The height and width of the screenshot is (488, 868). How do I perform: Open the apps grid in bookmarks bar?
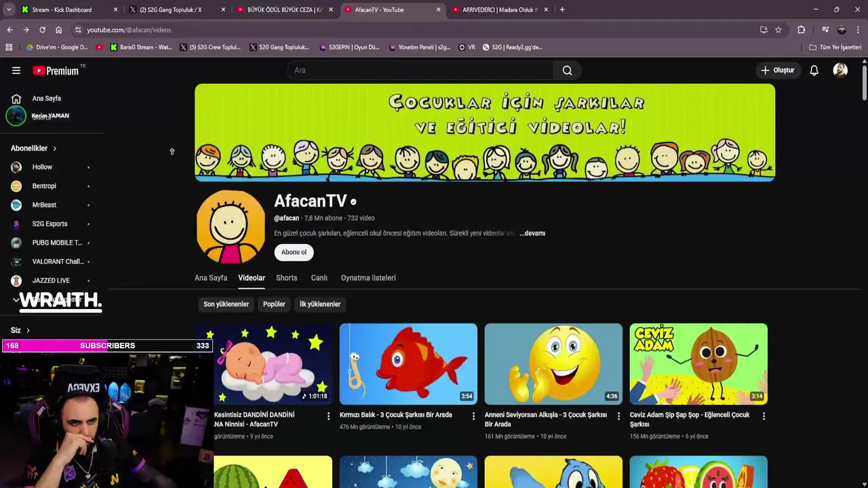(x=9, y=47)
